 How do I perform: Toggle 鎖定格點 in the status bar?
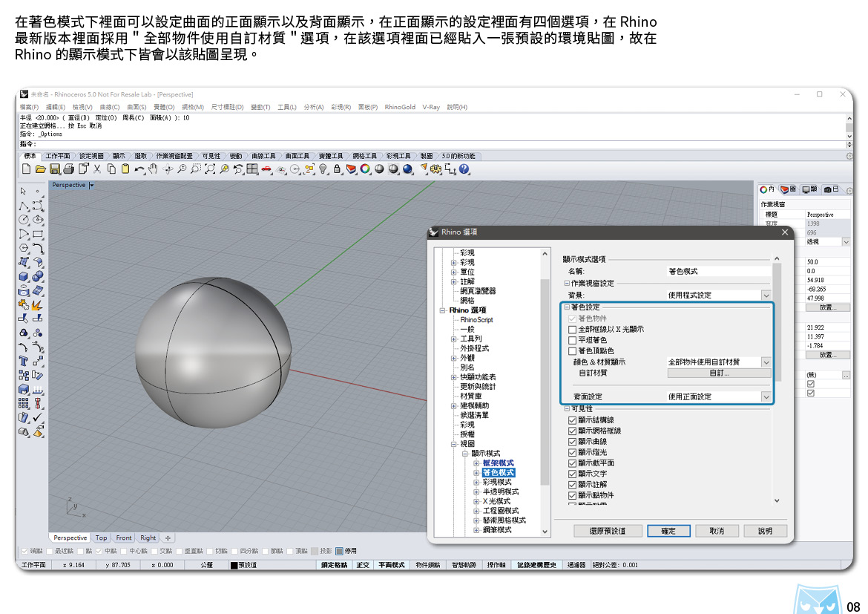click(x=335, y=565)
